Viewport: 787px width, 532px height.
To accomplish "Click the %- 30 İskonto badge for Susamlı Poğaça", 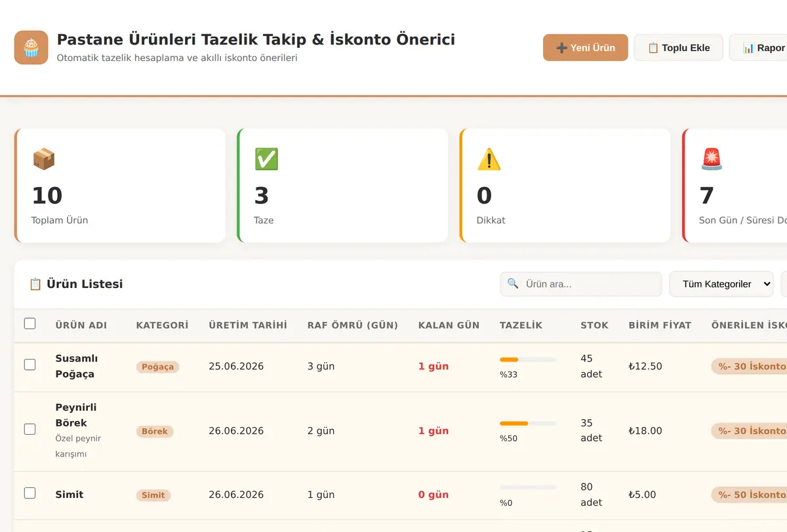I will coord(749,367).
